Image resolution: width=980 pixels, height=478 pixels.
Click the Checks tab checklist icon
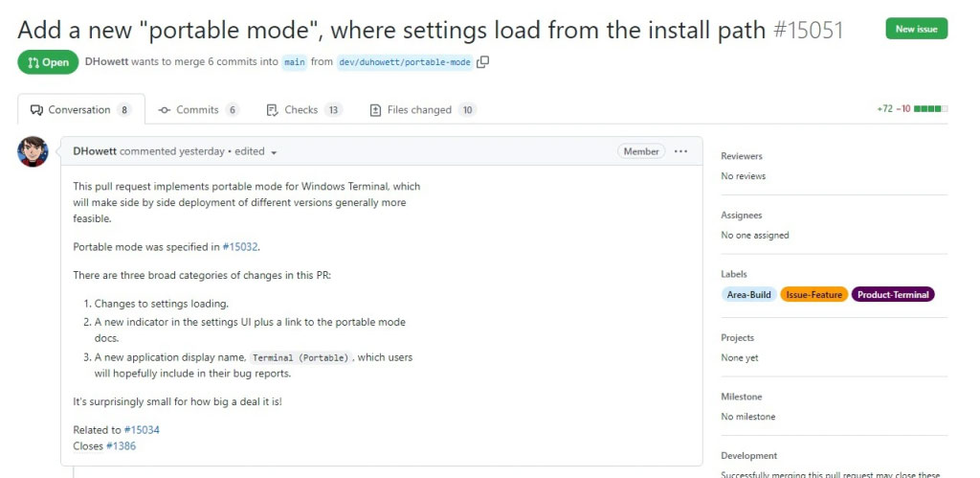click(x=272, y=110)
